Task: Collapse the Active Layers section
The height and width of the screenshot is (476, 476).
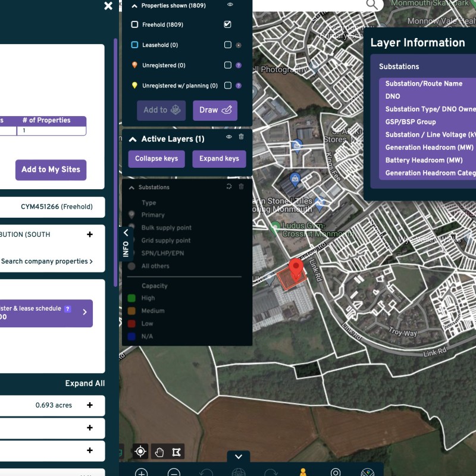Action: coord(133,139)
